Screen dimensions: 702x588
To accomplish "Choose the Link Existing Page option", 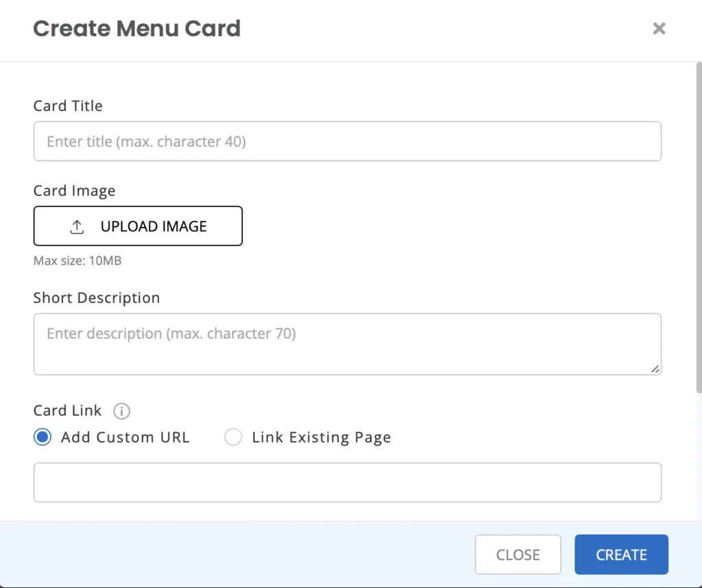I will (233, 437).
